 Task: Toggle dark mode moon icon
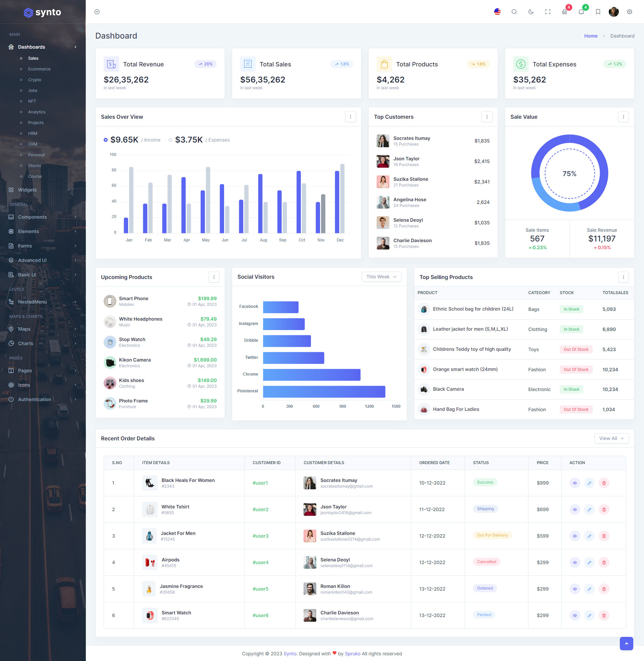[x=531, y=12]
